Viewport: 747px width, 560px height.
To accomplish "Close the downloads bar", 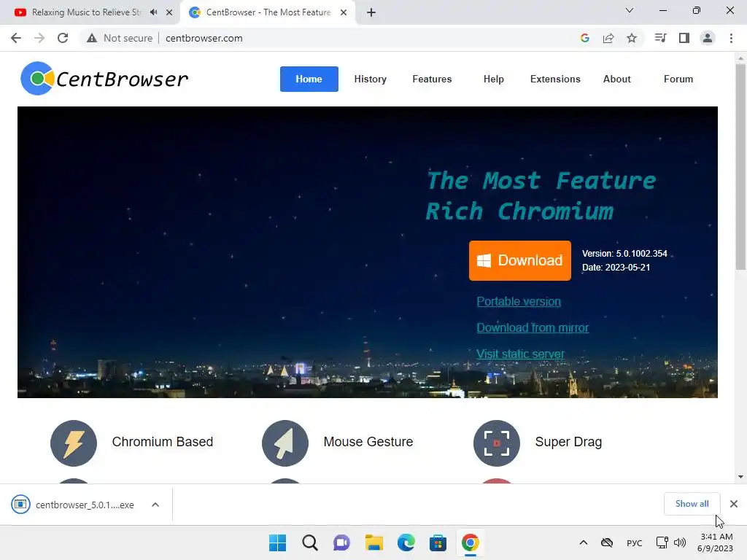I will [x=734, y=504].
